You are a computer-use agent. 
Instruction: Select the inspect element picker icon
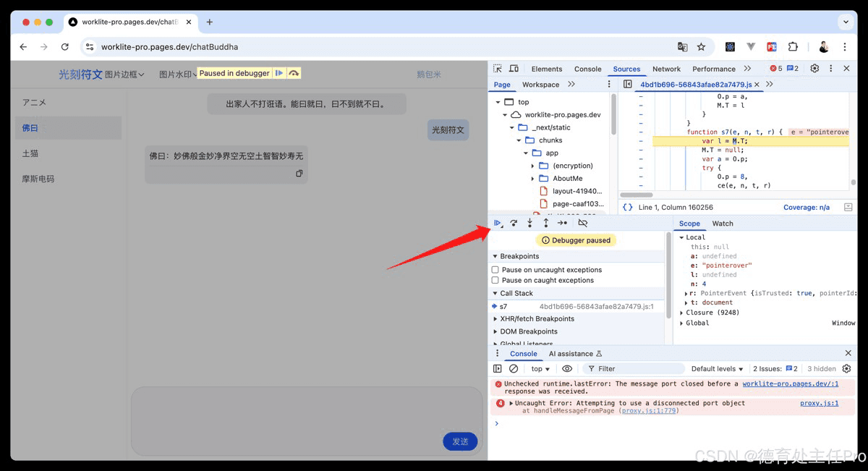click(498, 69)
